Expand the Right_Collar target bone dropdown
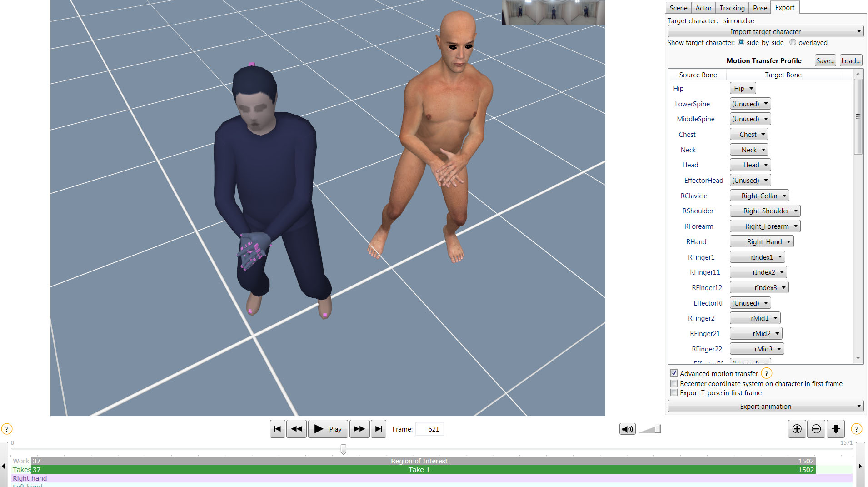The height and width of the screenshot is (487, 868). click(759, 196)
